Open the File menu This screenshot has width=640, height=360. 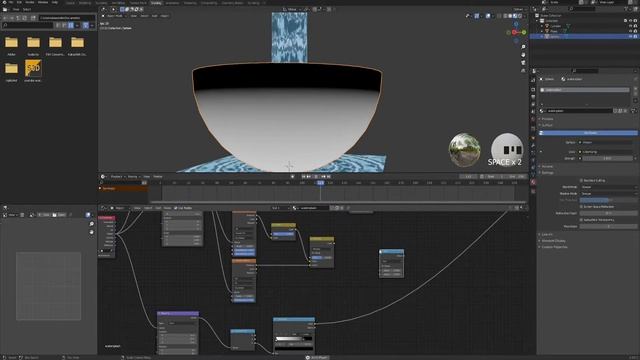tap(11, 2)
